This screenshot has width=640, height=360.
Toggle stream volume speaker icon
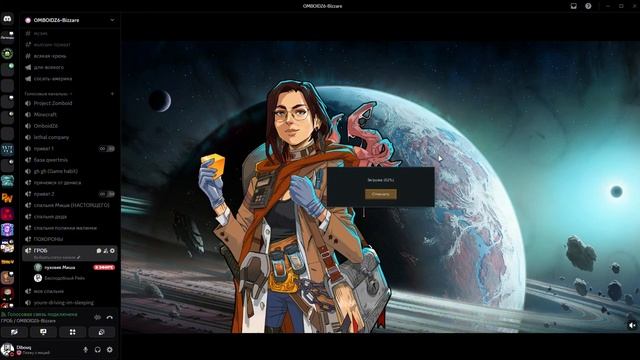point(632,325)
